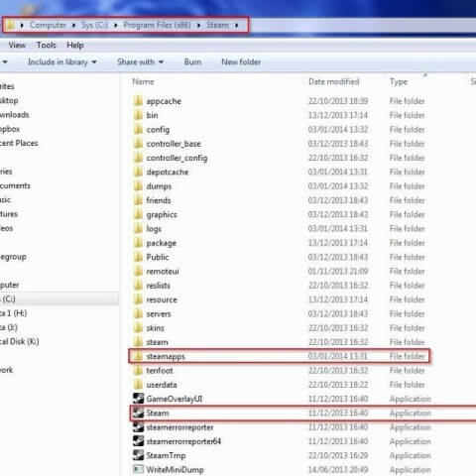The image size is (476, 476).
Task: Open the Help menu
Action: click(75, 45)
